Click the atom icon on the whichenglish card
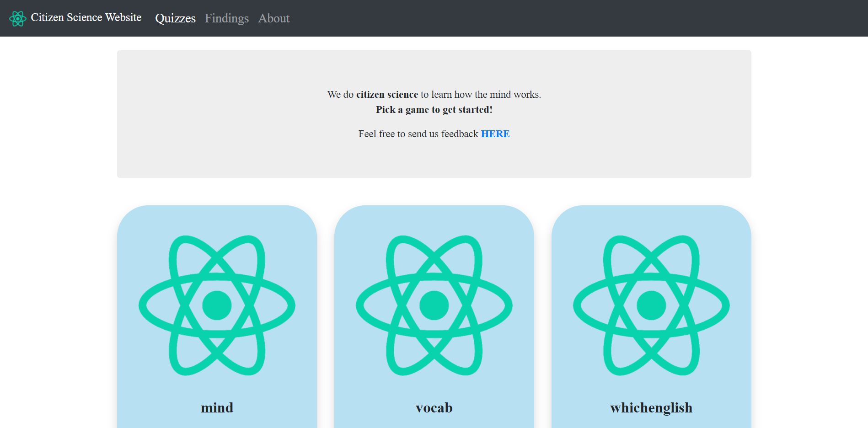Viewport: 868px width, 428px height. coord(651,305)
